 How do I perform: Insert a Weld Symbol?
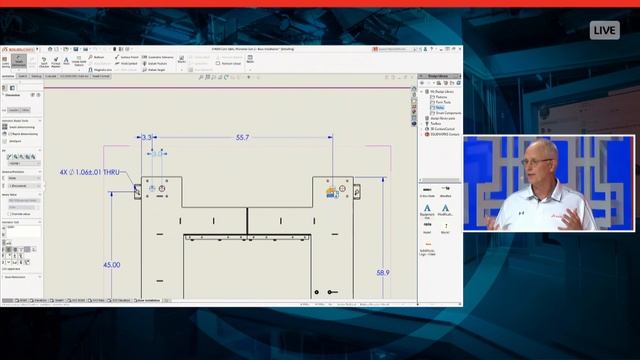[x=126, y=64]
